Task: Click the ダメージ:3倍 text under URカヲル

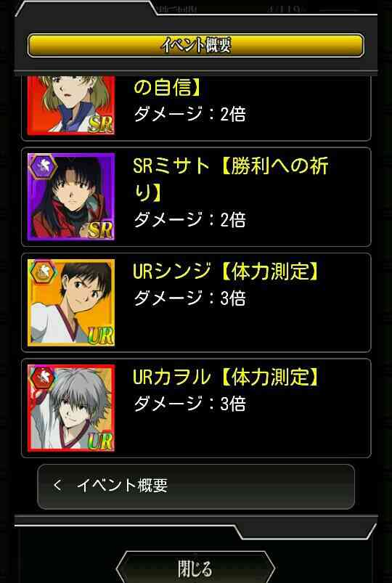Action: coord(189,404)
